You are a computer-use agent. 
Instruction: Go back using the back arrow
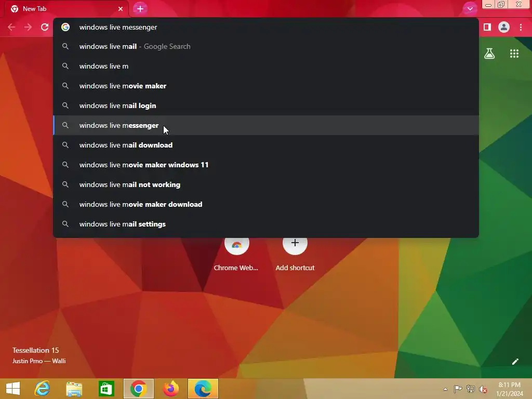11,27
